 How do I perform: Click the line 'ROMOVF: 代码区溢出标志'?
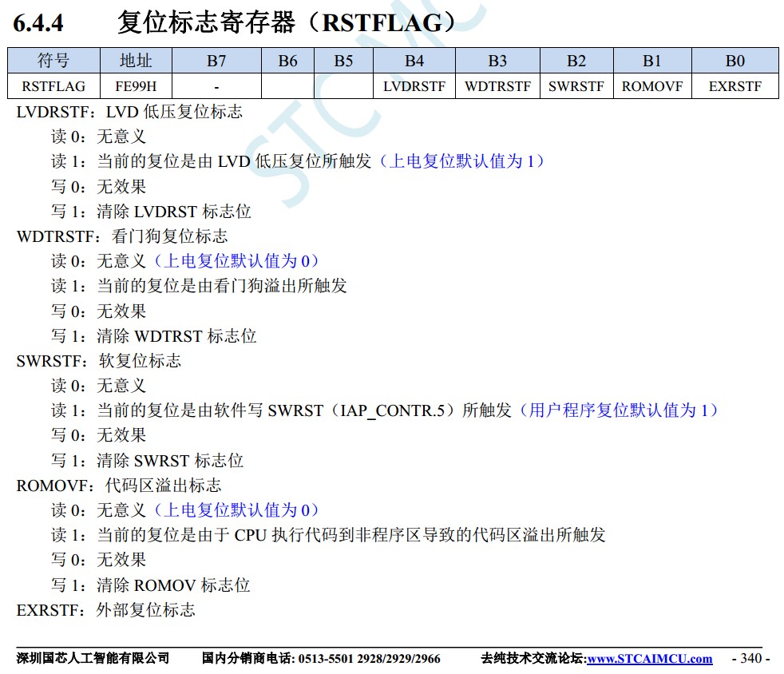pos(118,485)
